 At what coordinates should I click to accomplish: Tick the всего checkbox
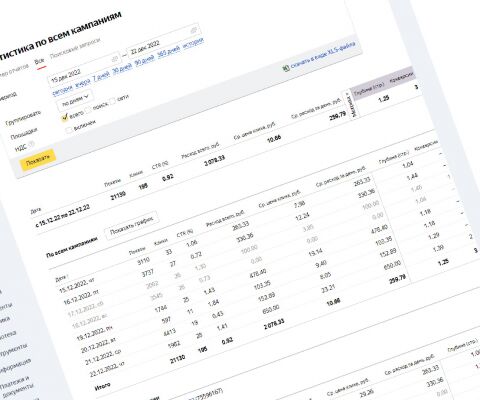[64, 117]
